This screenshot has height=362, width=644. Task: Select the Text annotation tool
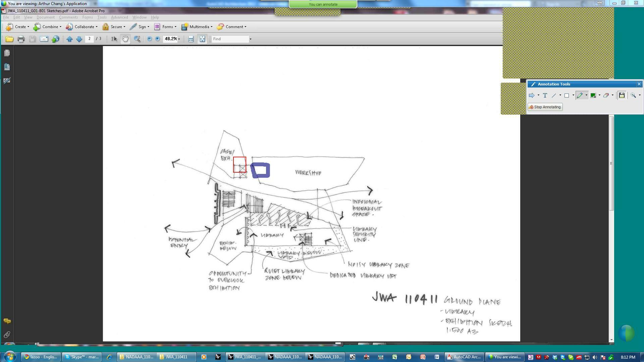pos(545,96)
